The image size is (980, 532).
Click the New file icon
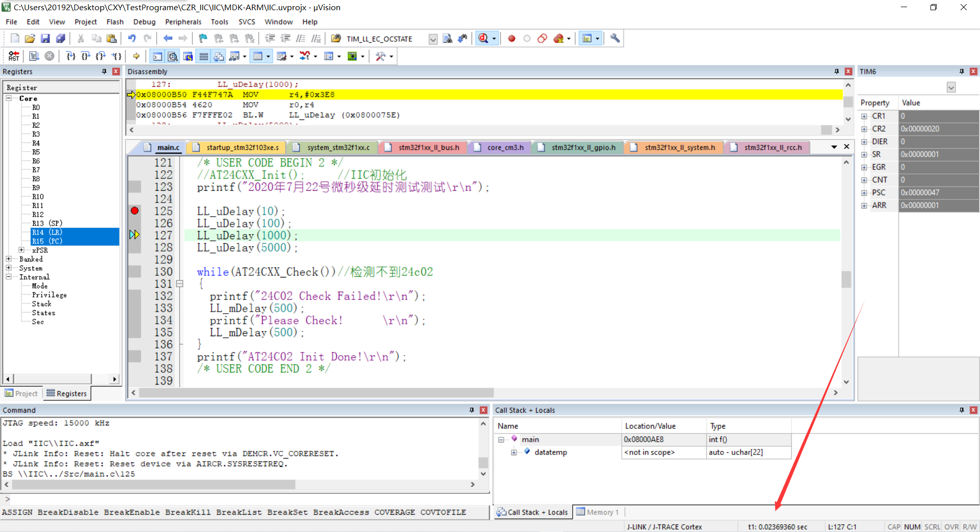15,38
